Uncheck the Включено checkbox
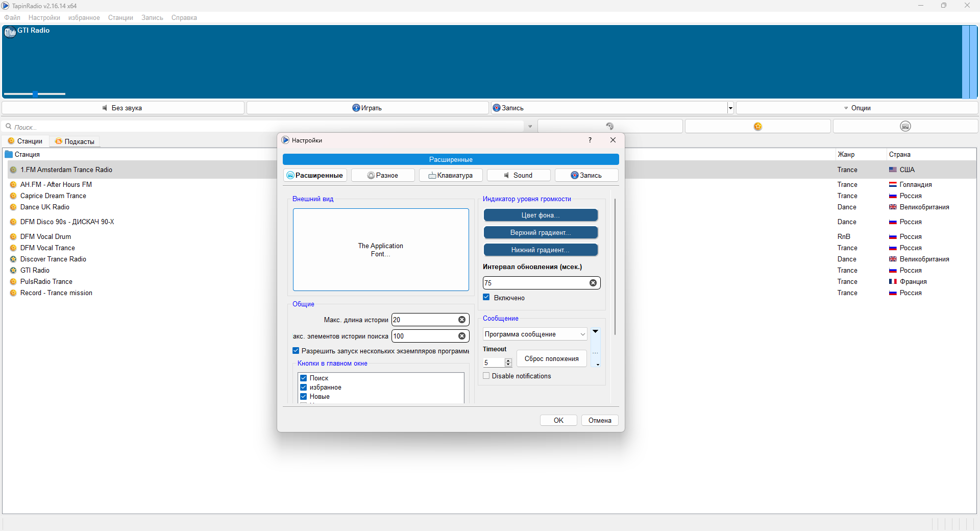 (486, 297)
